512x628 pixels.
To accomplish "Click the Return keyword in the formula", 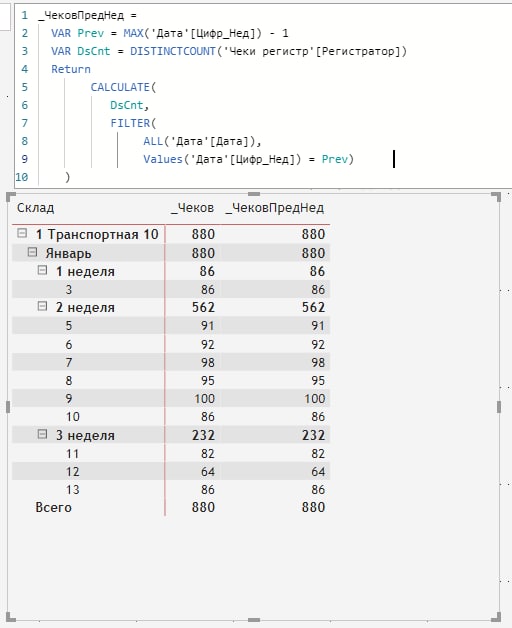I will point(71,69).
